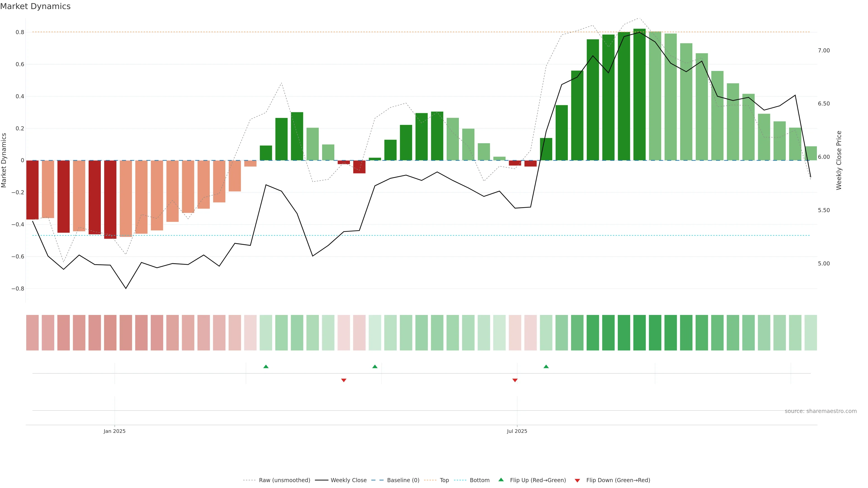
Task: Click the rightmost red flip-down triangle marker
Action: point(515,380)
